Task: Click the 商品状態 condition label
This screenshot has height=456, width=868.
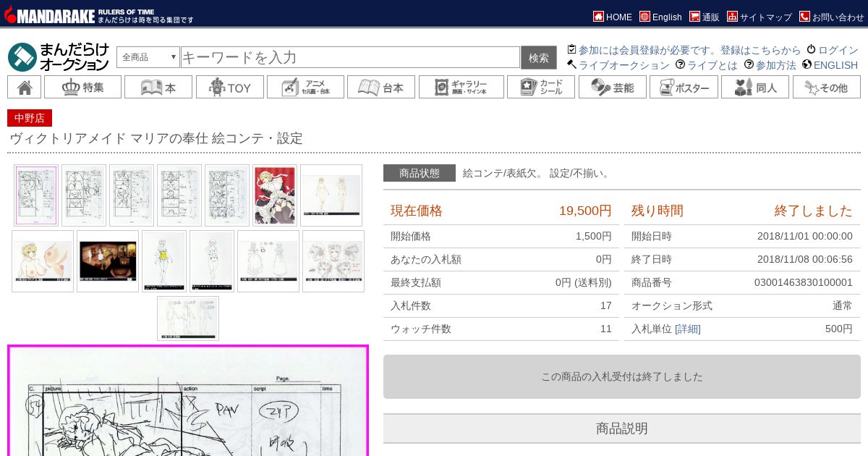Action: coord(420,173)
